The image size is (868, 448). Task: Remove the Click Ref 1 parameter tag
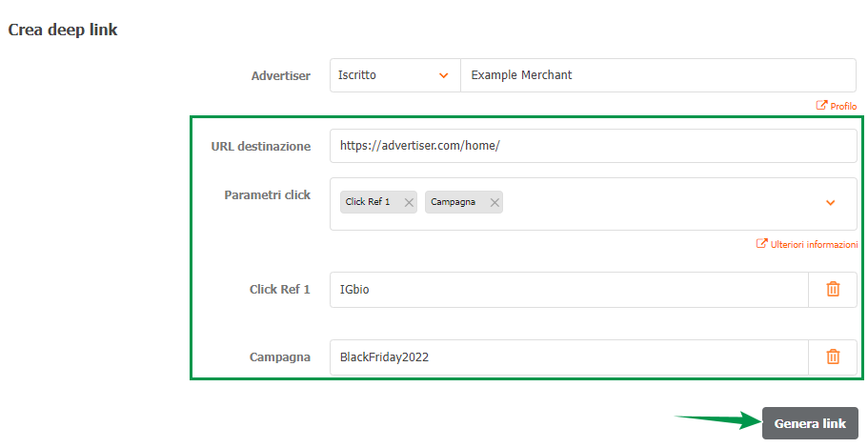[x=409, y=202]
